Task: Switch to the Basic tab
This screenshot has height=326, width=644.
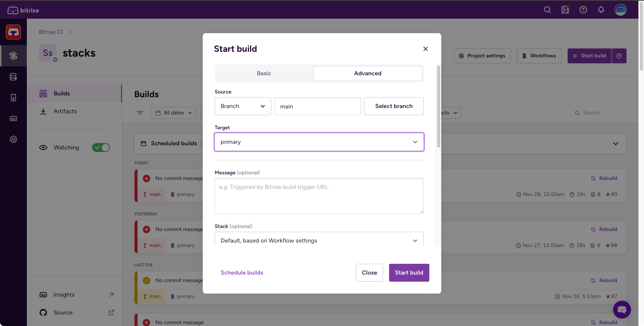Action: point(264,73)
